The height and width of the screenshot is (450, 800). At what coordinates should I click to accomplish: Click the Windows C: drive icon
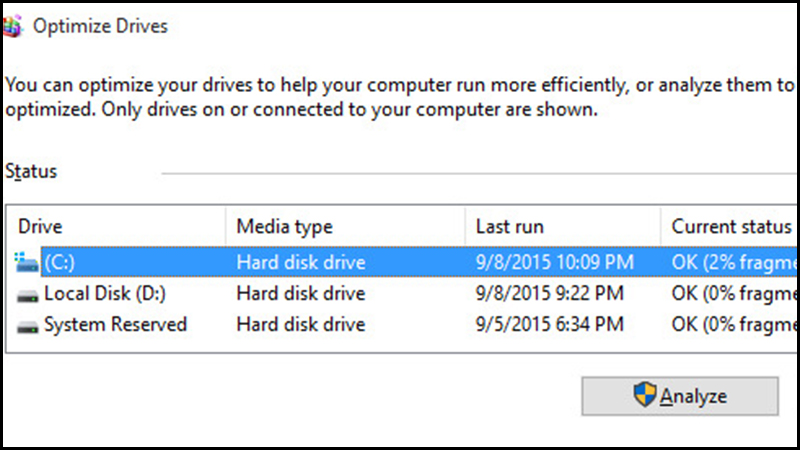click(x=27, y=262)
